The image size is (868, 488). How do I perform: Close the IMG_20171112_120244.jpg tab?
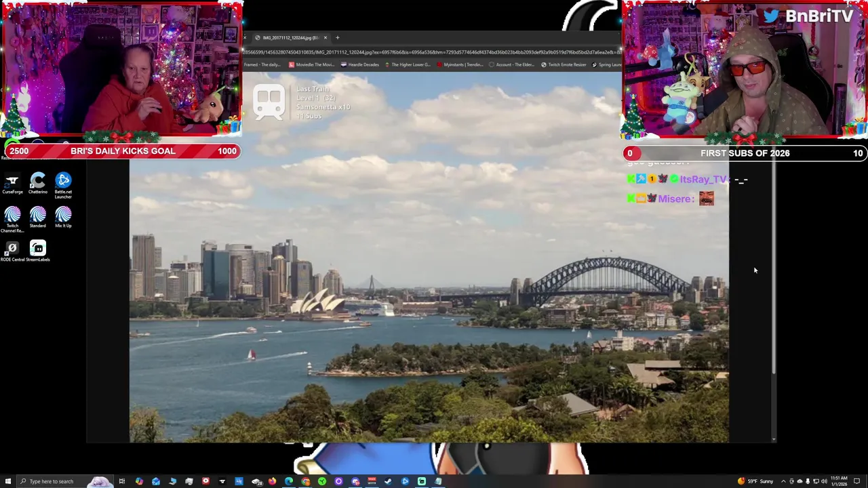pos(325,38)
